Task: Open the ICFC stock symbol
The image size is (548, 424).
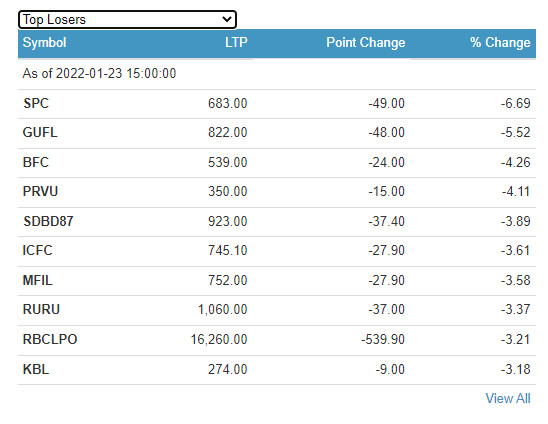Action: 37,250
